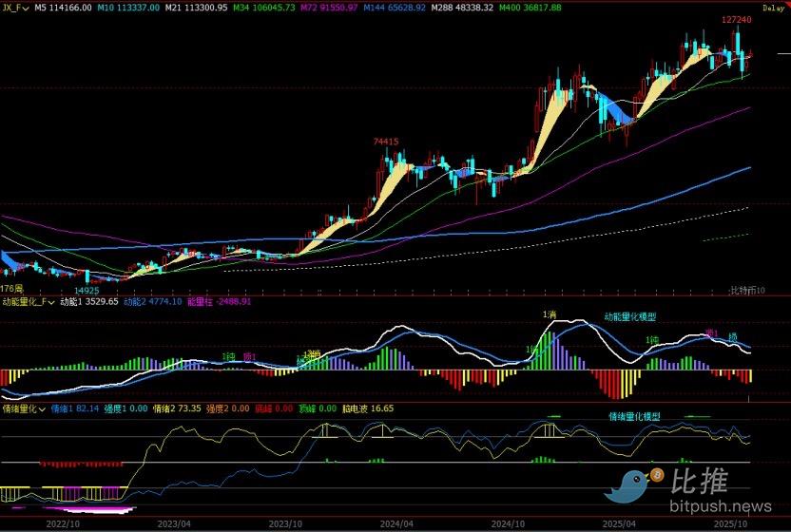791x532 pixels.
Task: Click the orange Bitcoin coin icon
Action: coord(655,473)
